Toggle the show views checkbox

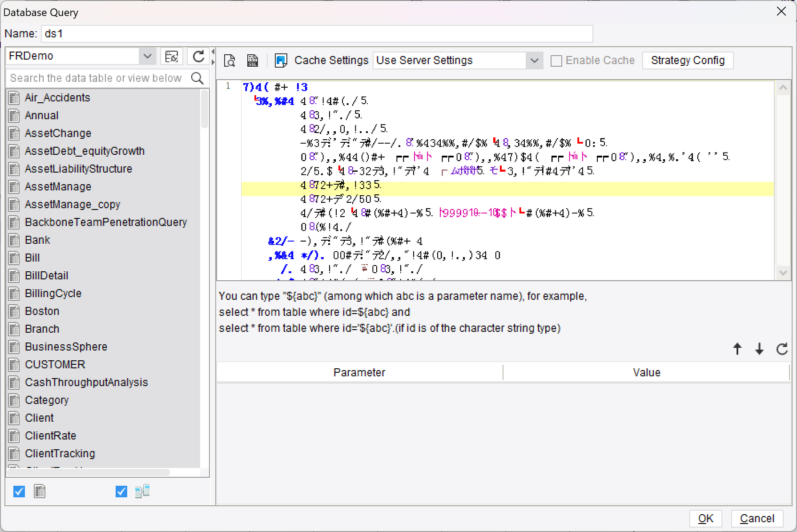pyautogui.click(x=121, y=492)
